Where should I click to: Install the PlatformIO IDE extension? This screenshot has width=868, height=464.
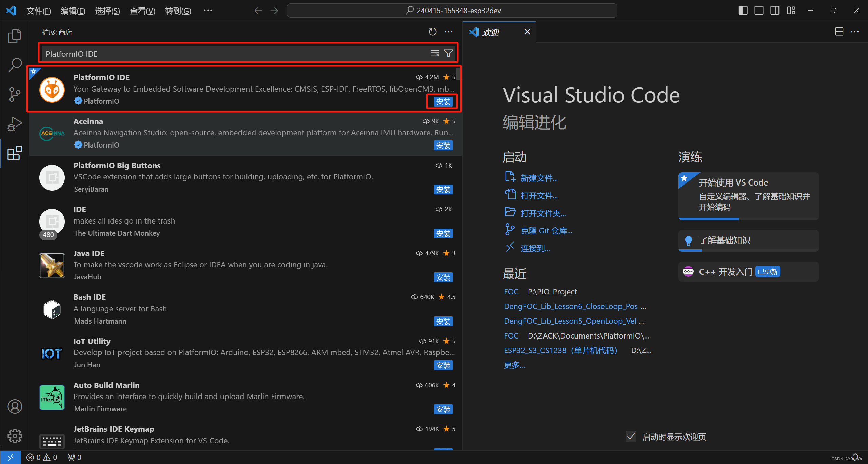(443, 101)
